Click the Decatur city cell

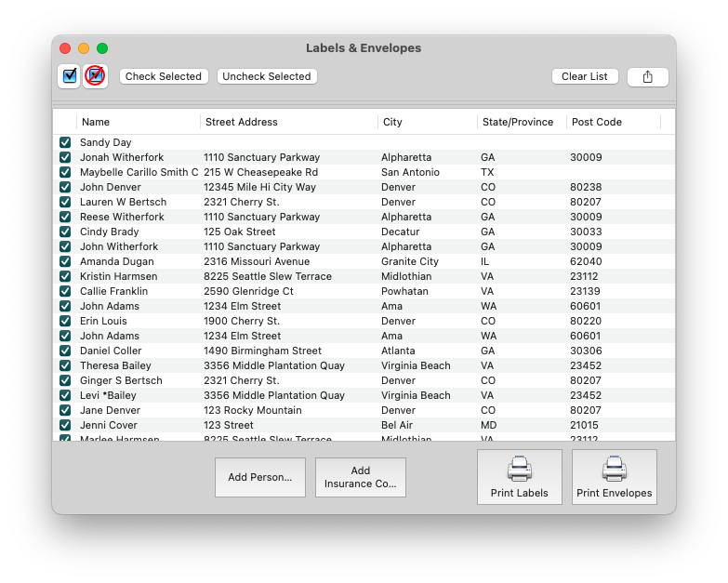point(400,232)
